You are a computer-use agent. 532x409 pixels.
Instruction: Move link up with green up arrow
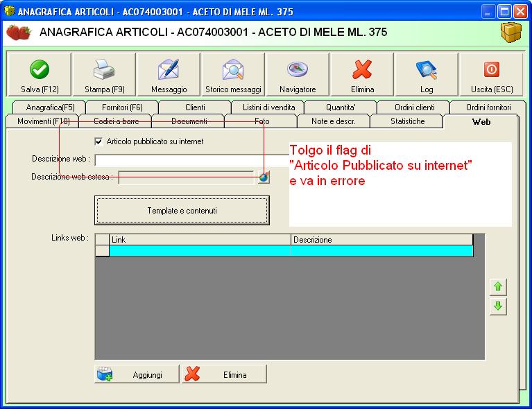click(x=498, y=287)
